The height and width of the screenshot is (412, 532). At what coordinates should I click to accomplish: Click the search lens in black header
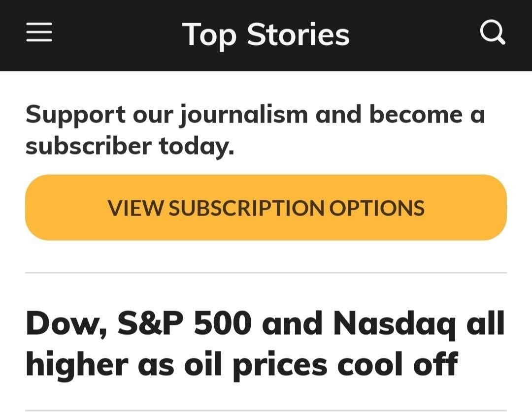[x=493, y=32]
